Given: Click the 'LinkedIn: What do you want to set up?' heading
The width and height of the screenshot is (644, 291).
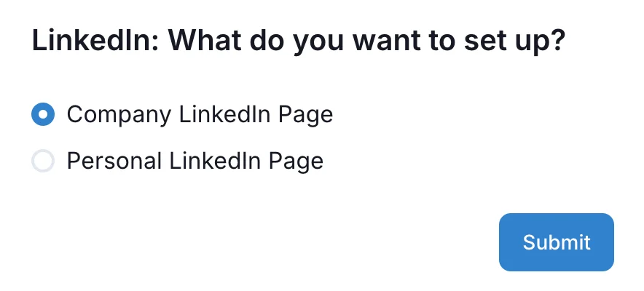Looking at the screenshot, I should click(299, 40).
